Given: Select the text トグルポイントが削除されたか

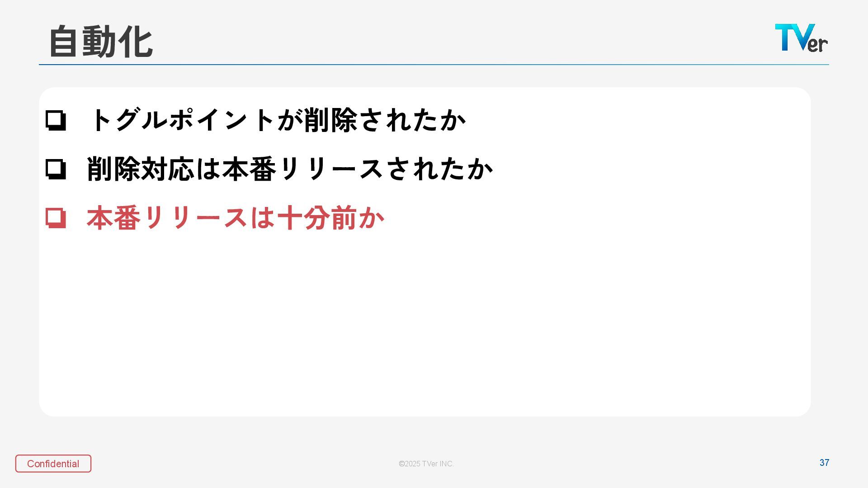Looking at the screenshot, I should (278, 120).
